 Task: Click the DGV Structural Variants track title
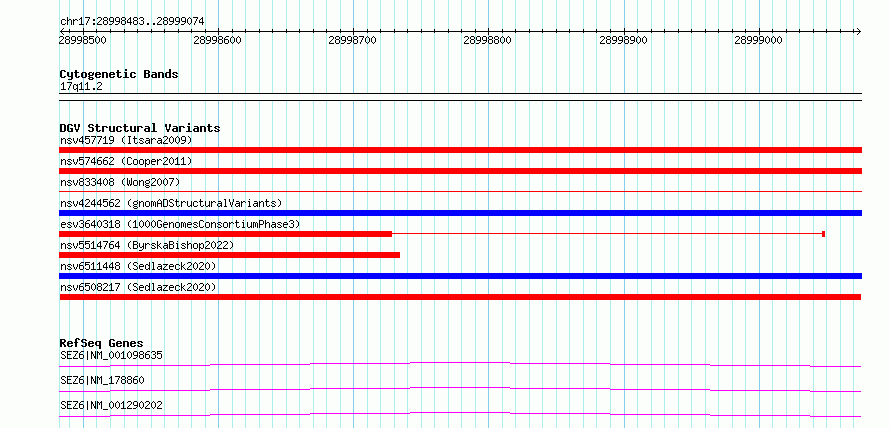point(140,128)
